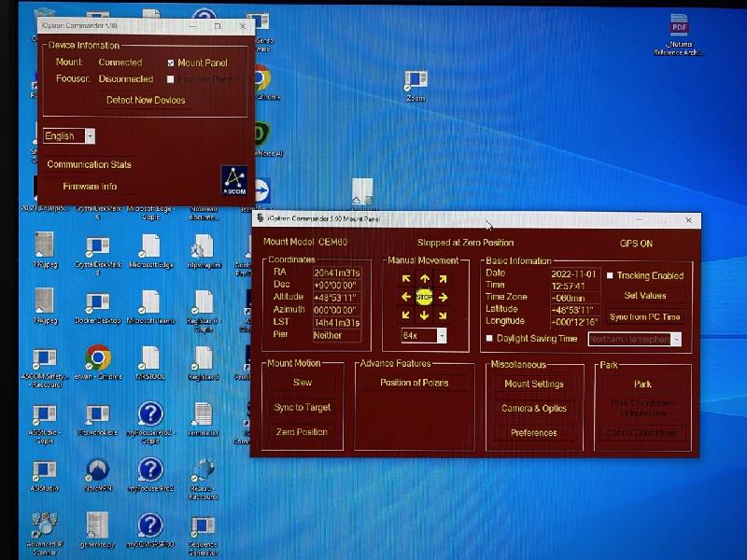The height and width of the screenshot is (560, 747).
Task: Click the GPS ON status text
Action: 636,244
